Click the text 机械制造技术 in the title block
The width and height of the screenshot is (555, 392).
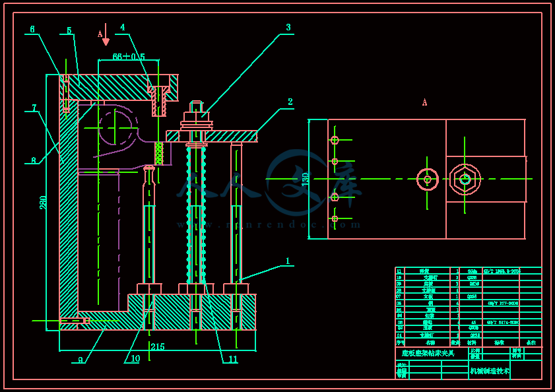tap(490, 371)
